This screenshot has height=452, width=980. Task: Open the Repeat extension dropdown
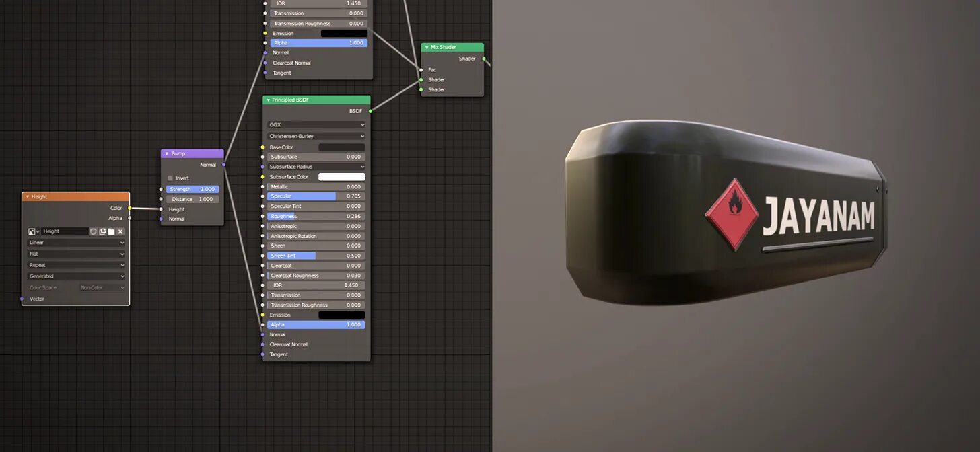point(76,265)
